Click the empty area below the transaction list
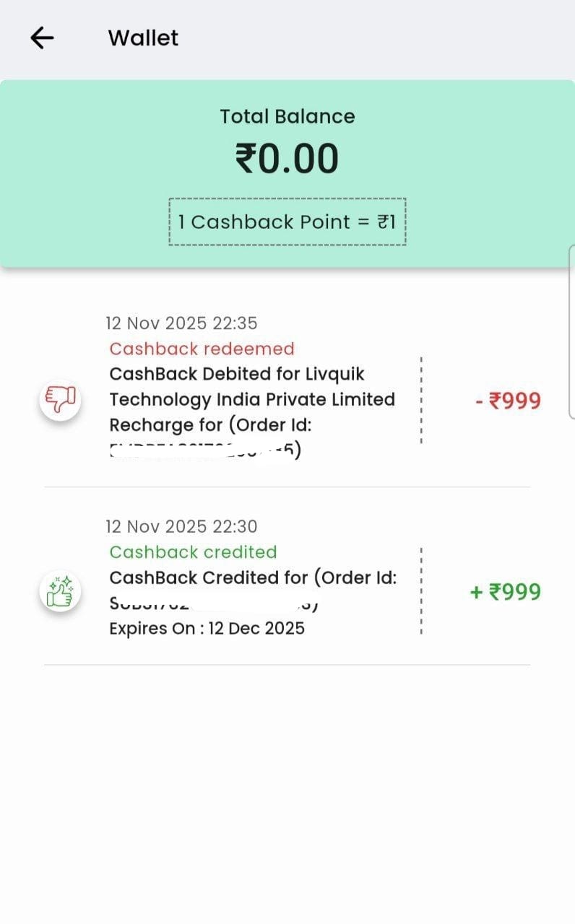Screen dimensions: 575x924 (x=287, y=794)
